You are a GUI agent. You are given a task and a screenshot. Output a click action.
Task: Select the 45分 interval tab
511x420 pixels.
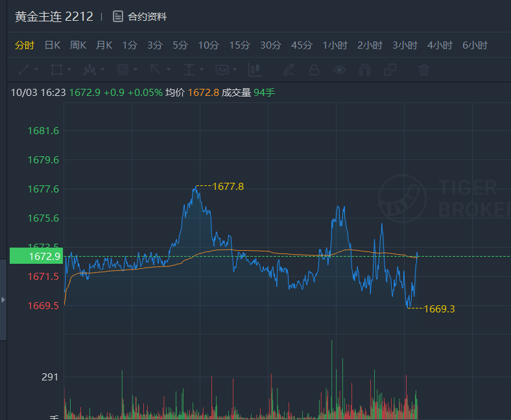pyautogui.click(x=302, y=45)
